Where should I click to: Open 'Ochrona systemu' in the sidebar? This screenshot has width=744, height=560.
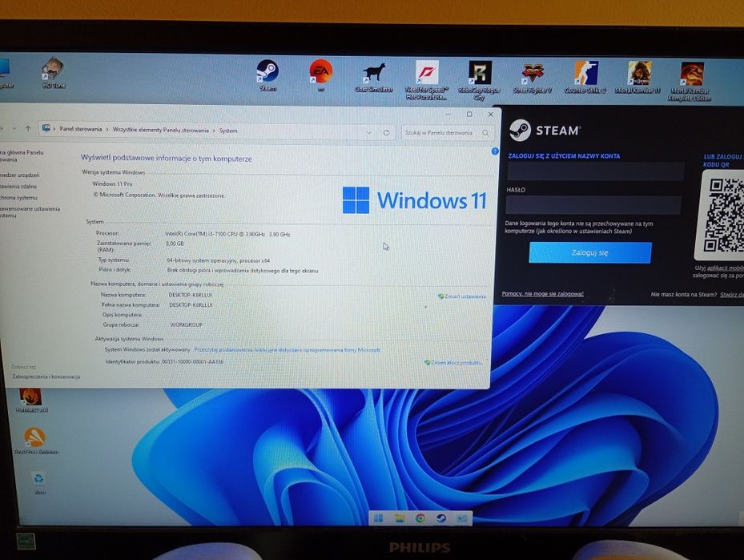coord(18,197)
